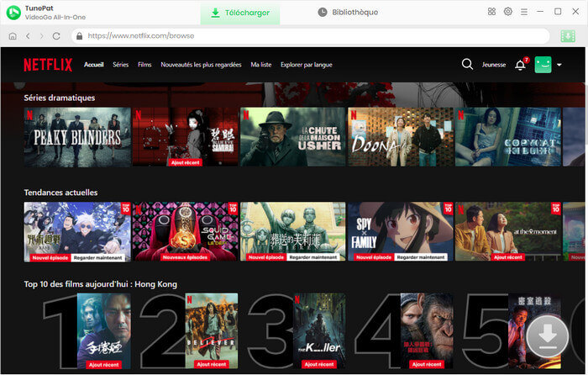Open the Believer film poster
This screenshot has height=375, width=588.
[x=212, y=330]
